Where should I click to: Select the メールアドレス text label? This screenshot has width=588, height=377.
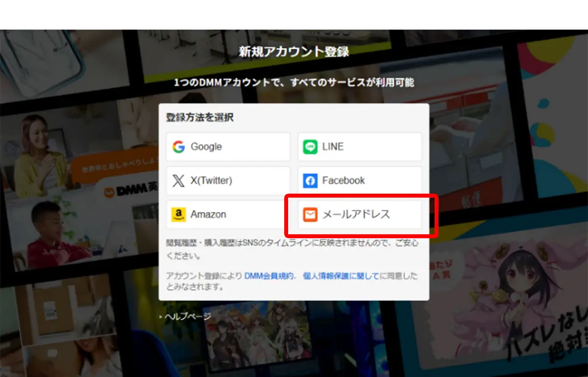356,215
